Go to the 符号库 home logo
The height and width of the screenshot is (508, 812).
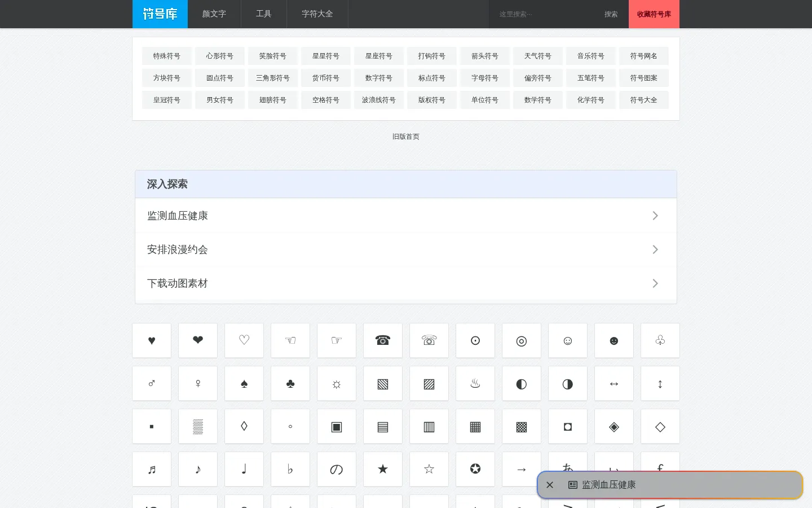[160, 14]
